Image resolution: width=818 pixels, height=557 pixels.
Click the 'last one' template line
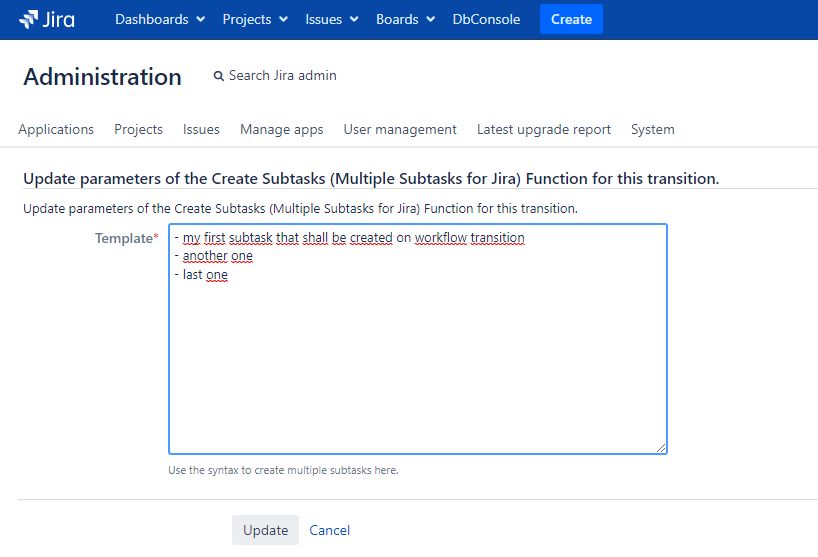(x=201, y=275)
